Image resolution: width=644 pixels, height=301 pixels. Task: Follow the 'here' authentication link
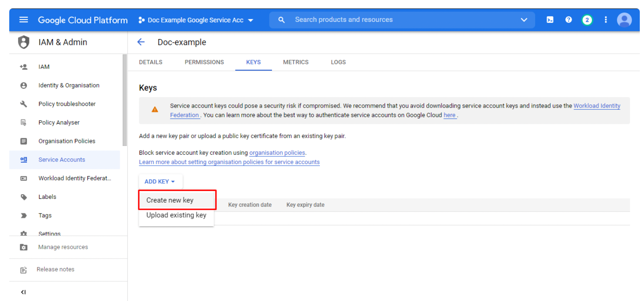[x=450, y=115]
